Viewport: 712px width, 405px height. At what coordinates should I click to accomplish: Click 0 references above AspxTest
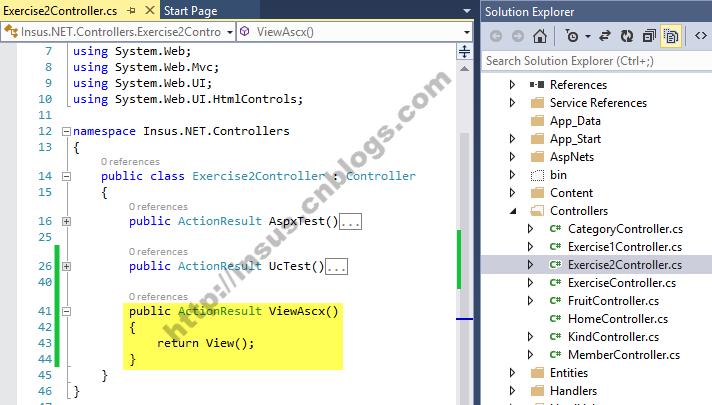pyautogui.click(x=158, y=207)
